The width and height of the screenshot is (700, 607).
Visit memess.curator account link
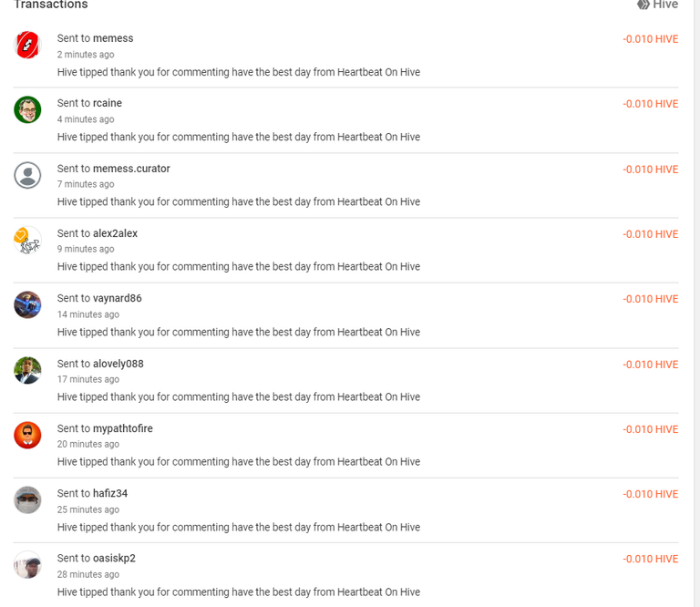[x=131, y=169]
